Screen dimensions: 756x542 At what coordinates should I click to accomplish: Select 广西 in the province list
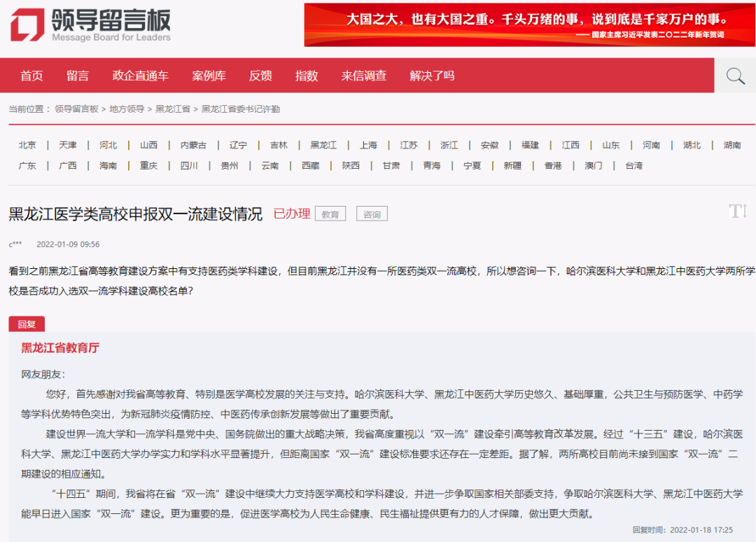coord(67,166)
